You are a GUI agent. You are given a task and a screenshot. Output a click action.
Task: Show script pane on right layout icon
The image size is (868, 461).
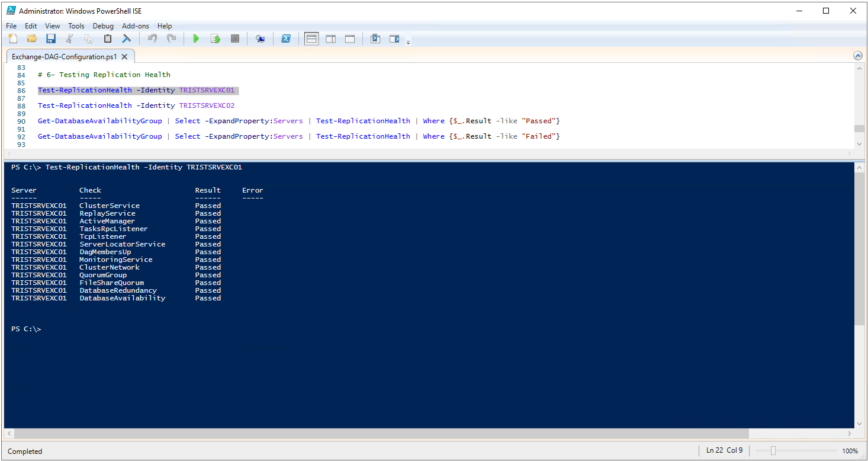tap(330, 39)
